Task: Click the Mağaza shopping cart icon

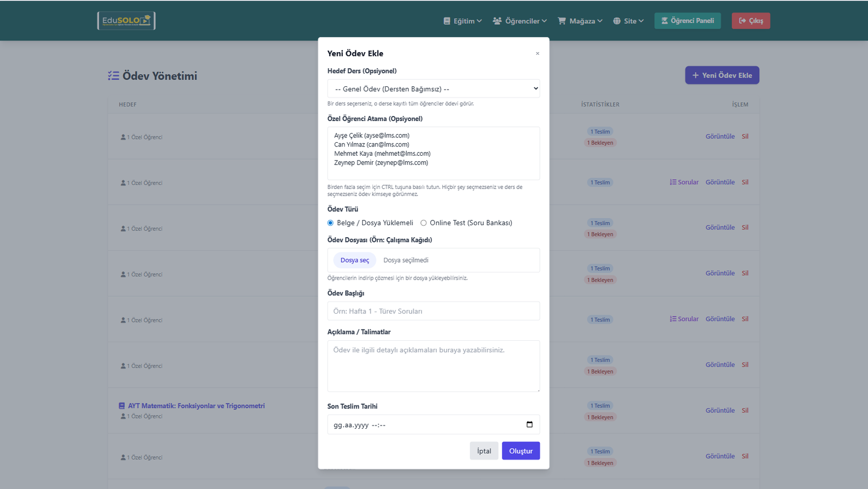Action: pyautogui.click(x=561, y=21)
